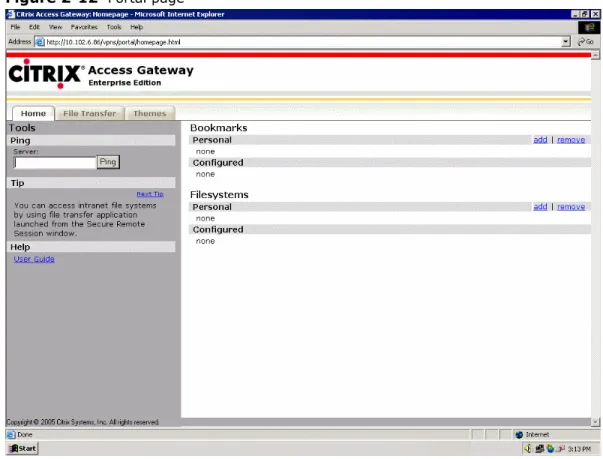Add a personal filesystem
The image size is (603, 459).
(x=540, y=207)
